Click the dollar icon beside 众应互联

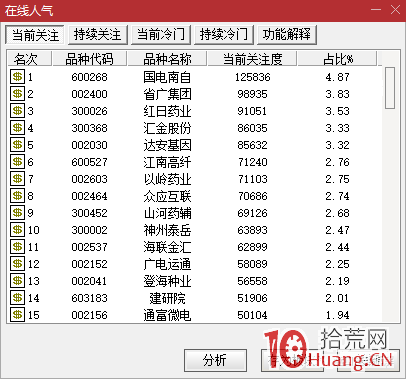(17, 196)
